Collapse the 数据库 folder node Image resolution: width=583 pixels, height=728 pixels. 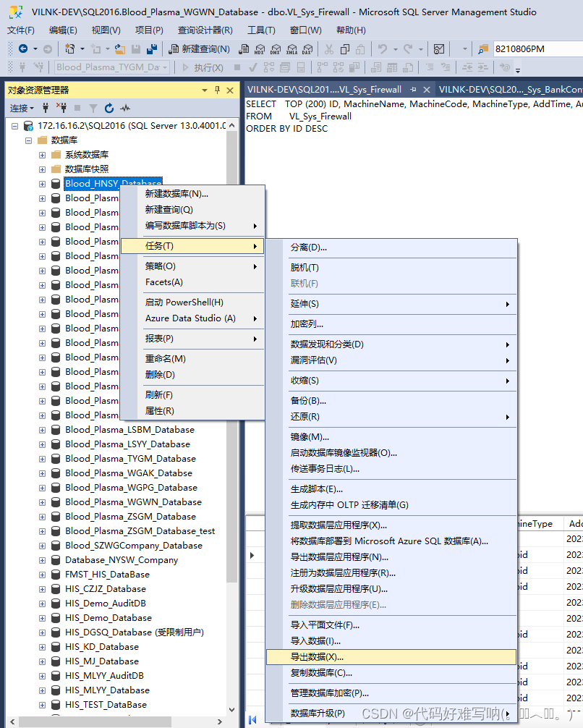point(29,140)
